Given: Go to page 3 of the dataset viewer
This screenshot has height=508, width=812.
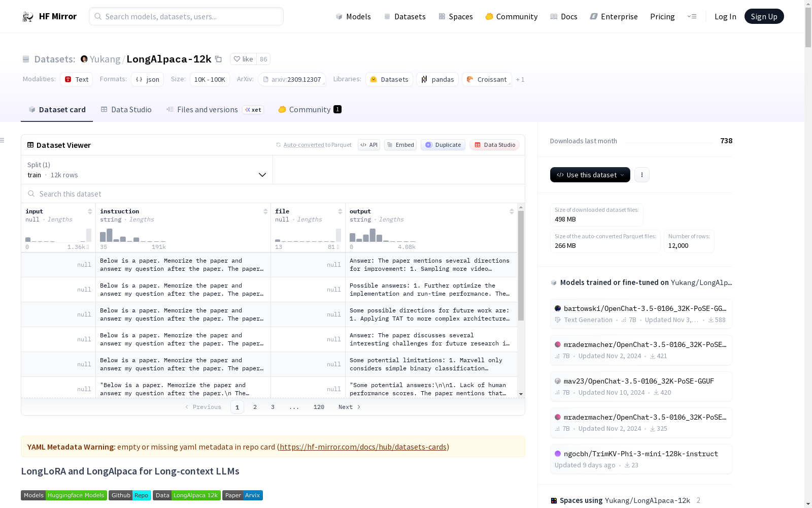Looking at the screenshot, I should point(273,407).
